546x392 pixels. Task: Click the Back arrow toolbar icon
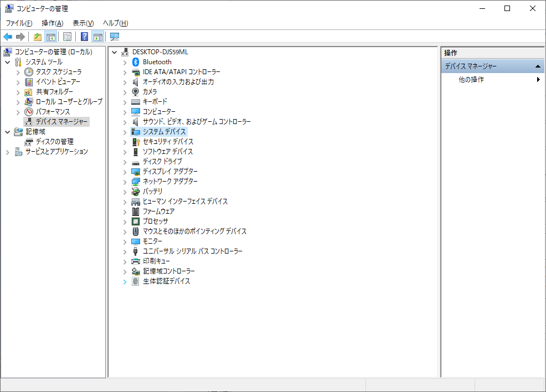point(8,37)
